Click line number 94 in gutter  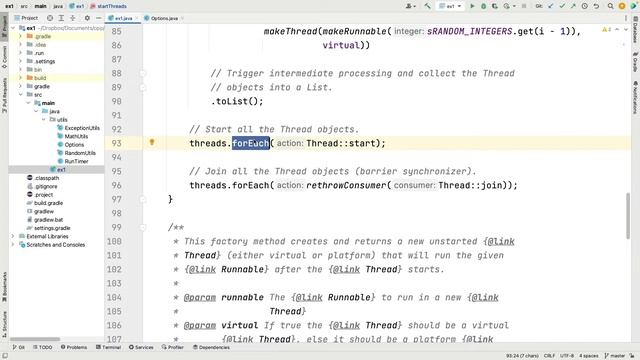pos(116,157)
